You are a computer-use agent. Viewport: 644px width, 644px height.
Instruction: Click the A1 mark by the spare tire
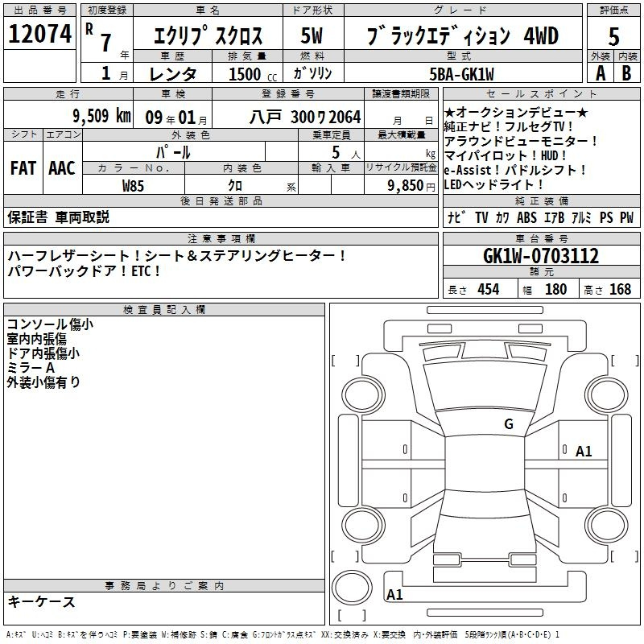(x=394, y=595)
